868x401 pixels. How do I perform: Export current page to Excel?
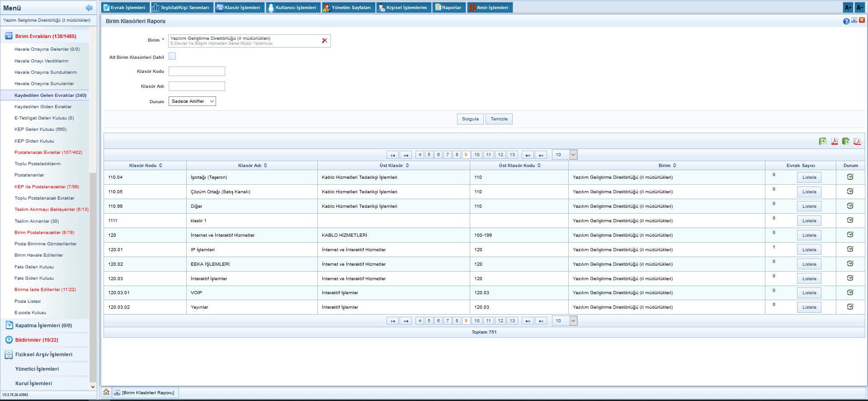pos(823,142)
